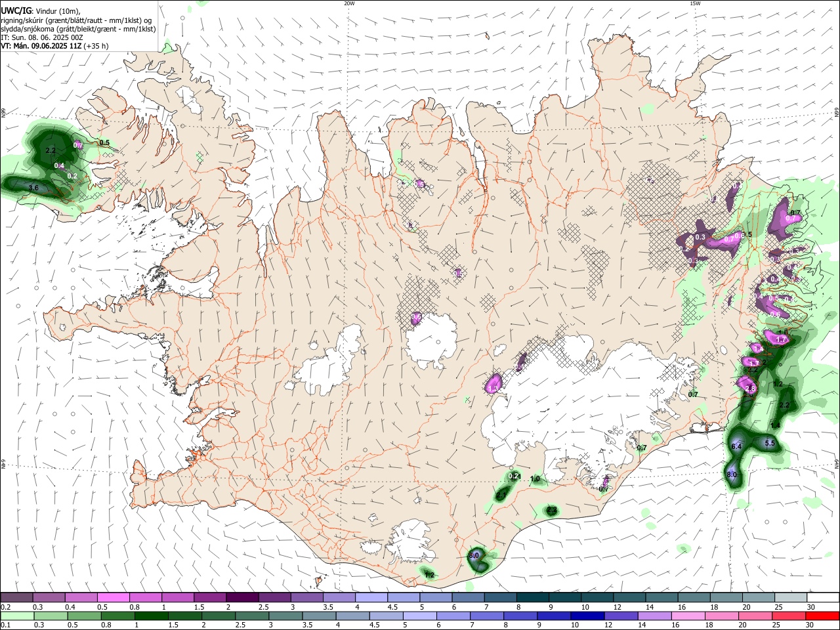The height and width of the screenshot is (630, 840).
Task: Click the text 'slydda/snjókoma (grátt/bleikt/grænt - mm/1klst)'
Action: [79, 29]
